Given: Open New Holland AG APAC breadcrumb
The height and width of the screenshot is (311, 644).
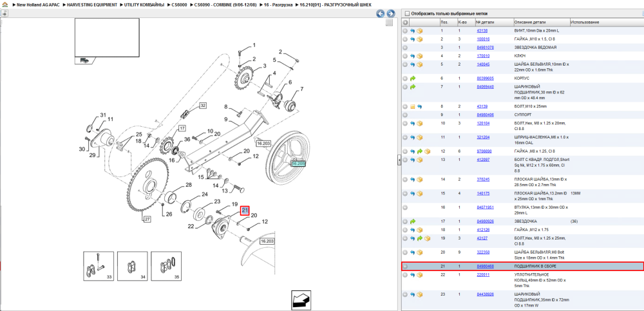Looking at the screenshot, I should (x=37, y=5).
